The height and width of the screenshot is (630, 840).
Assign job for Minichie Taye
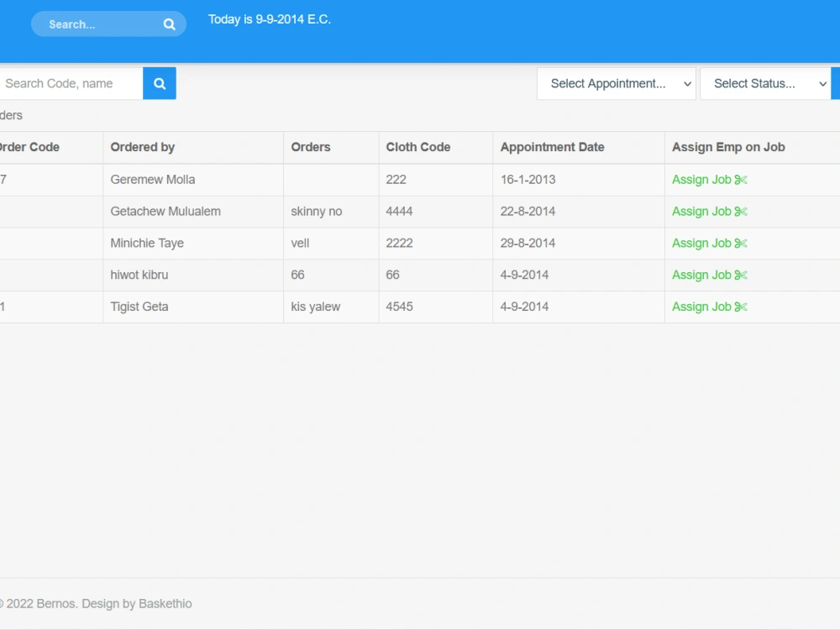[709, 244]
